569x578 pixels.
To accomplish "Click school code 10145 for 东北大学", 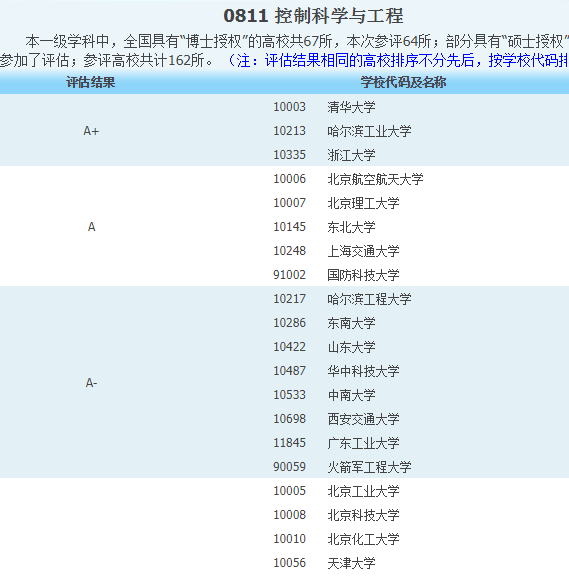I will click(289, 227).
